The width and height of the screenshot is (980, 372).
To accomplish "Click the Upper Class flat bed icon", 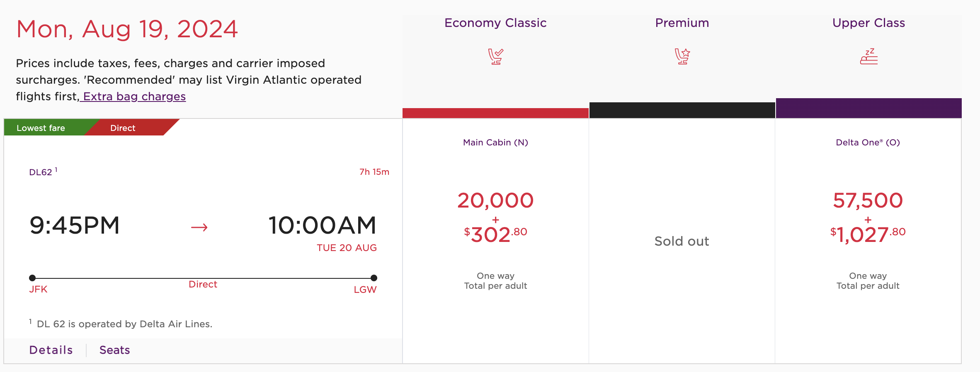I will [868, 56].
